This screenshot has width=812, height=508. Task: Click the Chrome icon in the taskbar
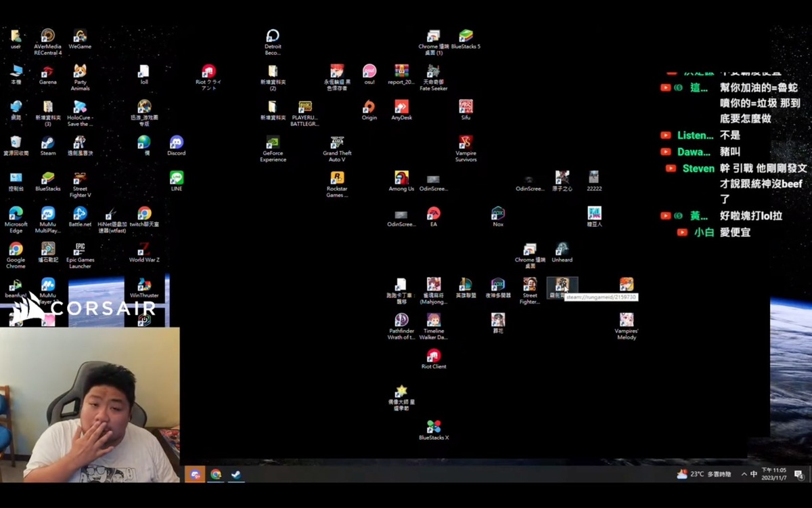pyautogui.click(x=215, y=475)
